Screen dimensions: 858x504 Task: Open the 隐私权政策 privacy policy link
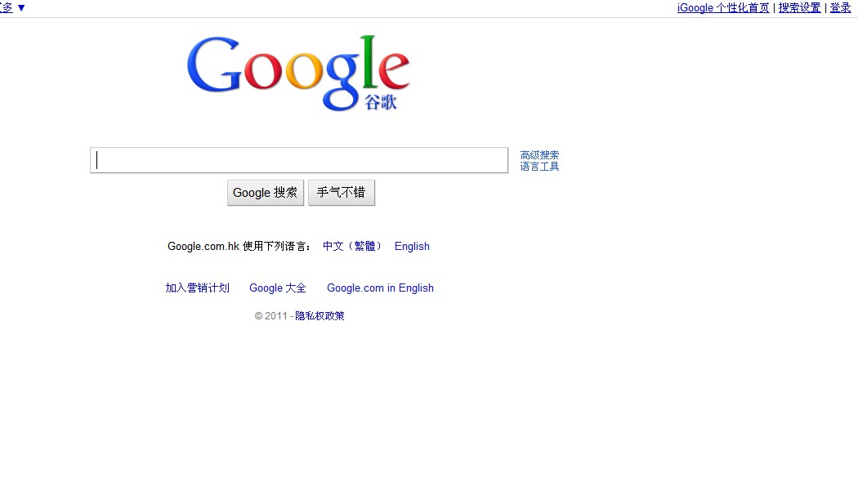pos(320,316)
